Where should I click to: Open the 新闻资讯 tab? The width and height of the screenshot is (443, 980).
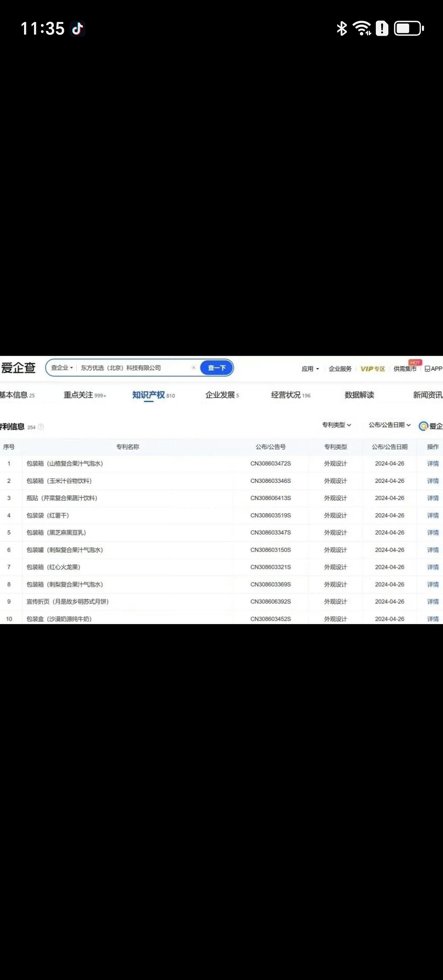coord(428,395)
